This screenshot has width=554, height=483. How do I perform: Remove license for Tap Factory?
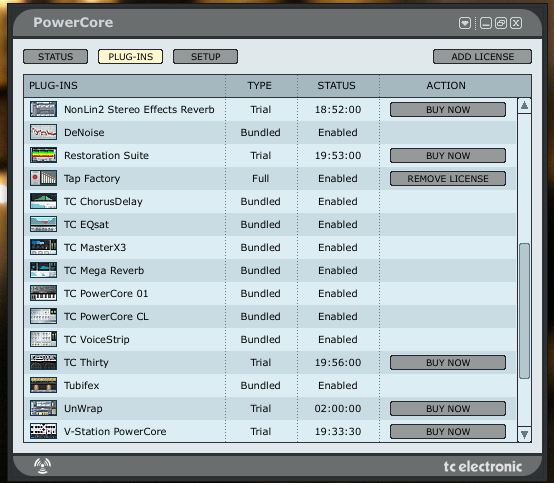pos(448,178)
